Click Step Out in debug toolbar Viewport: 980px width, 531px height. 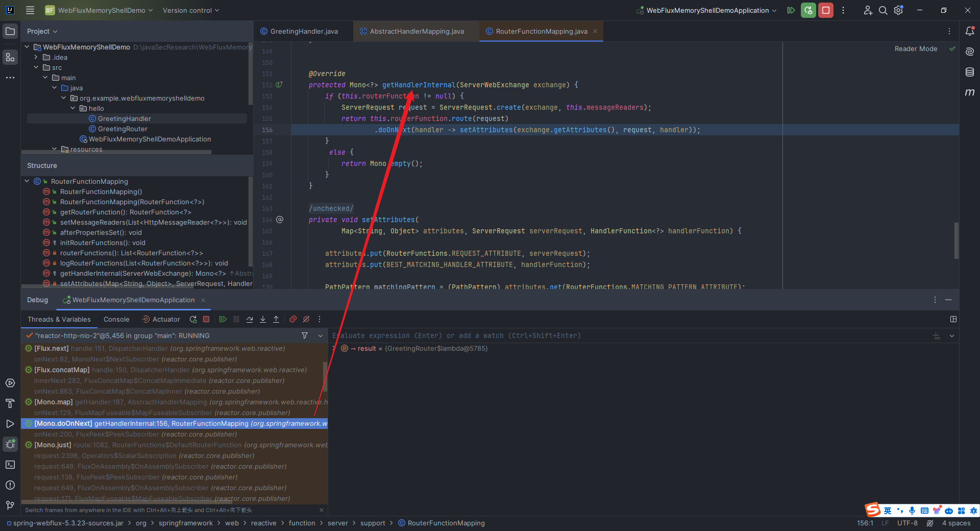pyautogui.click(x=276, y=319)
